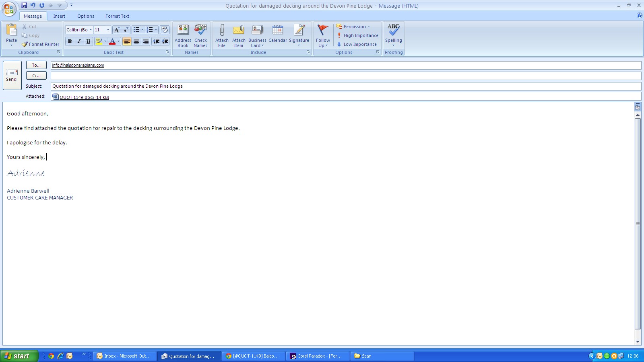Click Shrink Font icon
The height and width of the screenshot is (362, 644).
click(126, 30)
